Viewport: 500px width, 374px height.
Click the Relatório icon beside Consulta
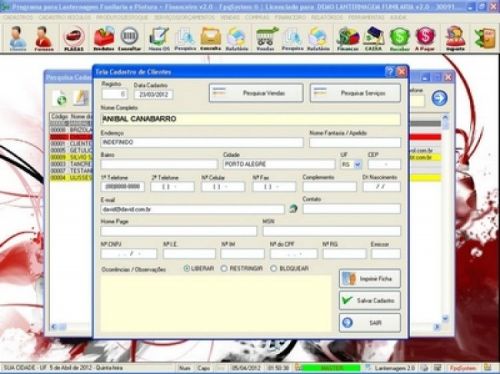(x=237, y=38)
